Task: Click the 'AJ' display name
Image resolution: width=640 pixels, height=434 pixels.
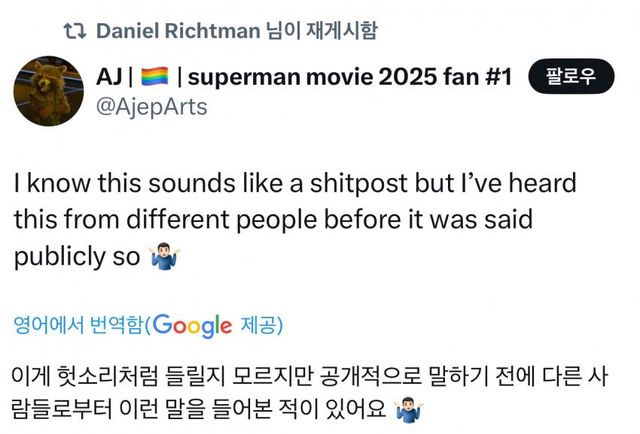Action: click(110, 76)
